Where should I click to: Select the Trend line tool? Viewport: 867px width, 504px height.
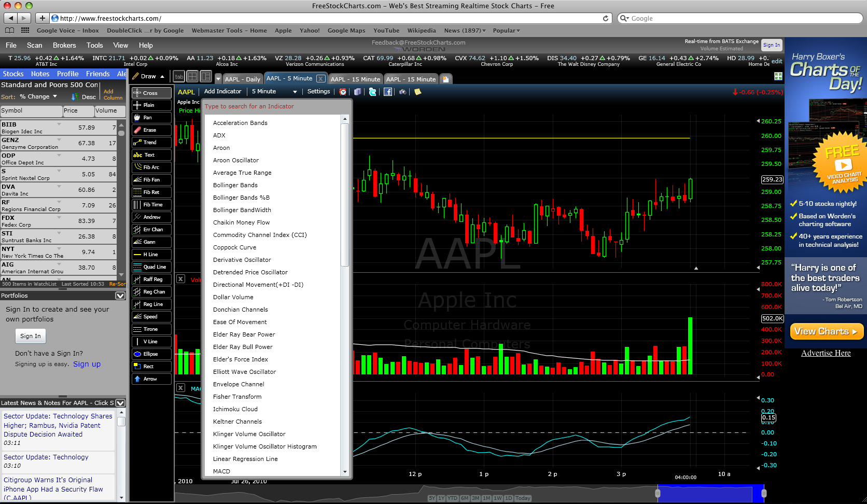coord(151,143)
